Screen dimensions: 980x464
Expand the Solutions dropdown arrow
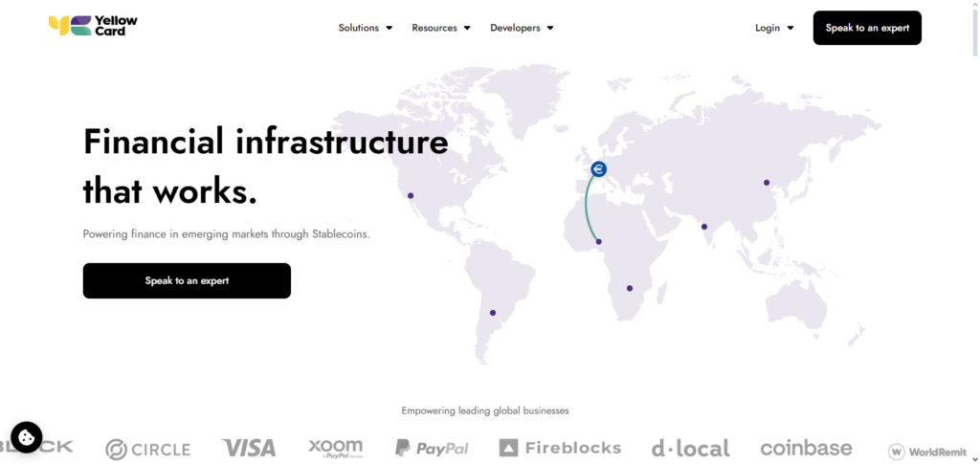click(389, 29)
